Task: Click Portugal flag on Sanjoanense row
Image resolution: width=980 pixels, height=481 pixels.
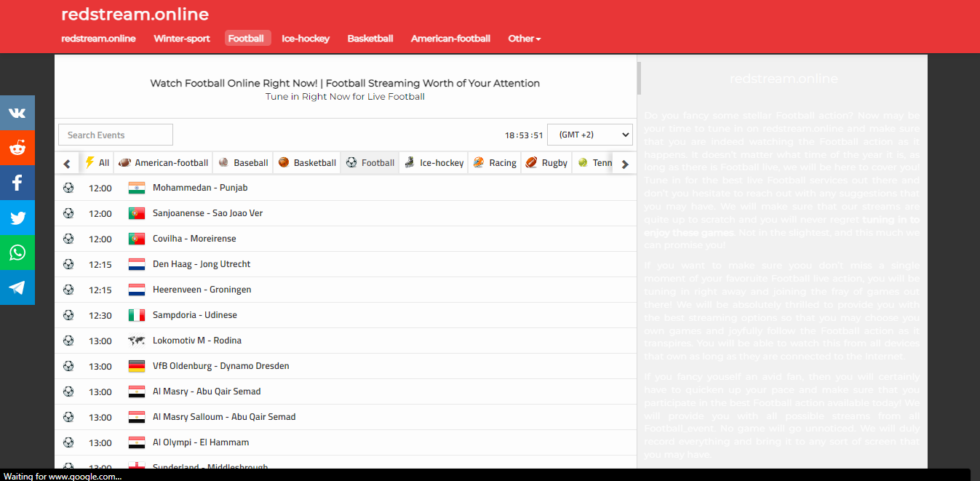Action: click(x=137, y=213)
